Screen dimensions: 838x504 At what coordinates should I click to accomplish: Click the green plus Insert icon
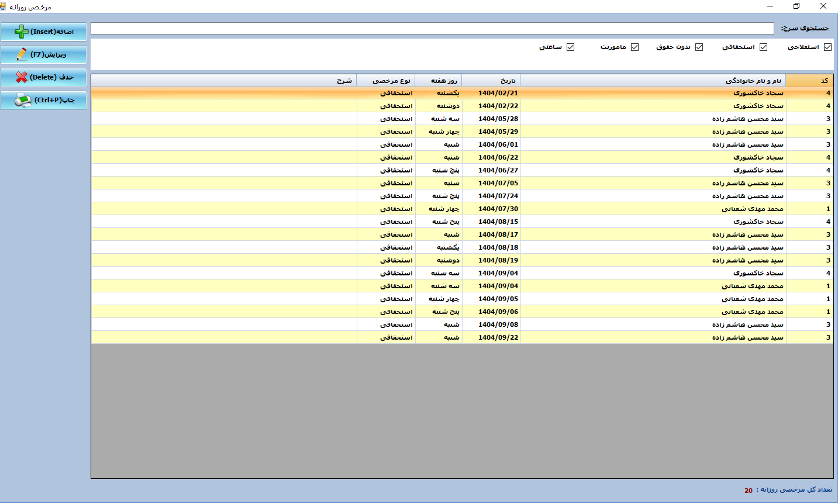click(21, 32)
